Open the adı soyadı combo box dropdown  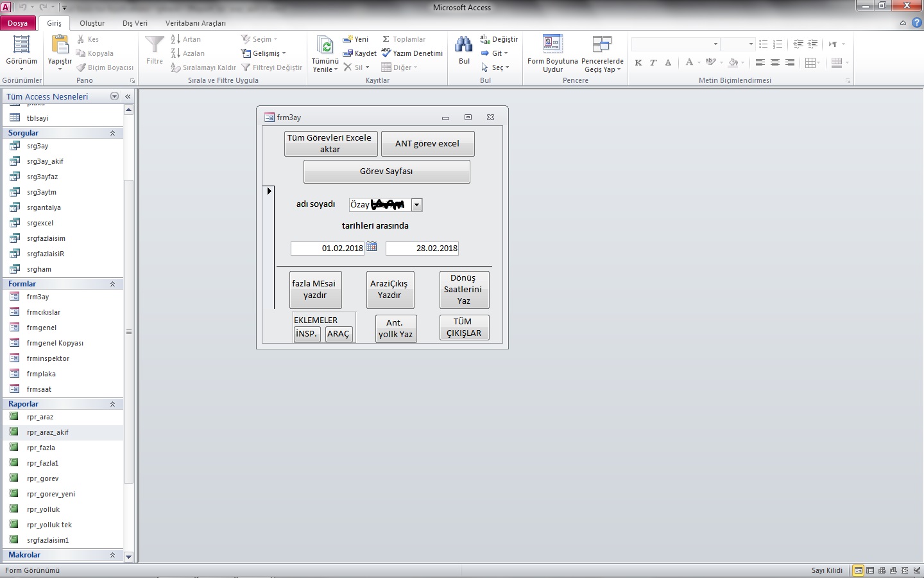[x=416, y=205]
